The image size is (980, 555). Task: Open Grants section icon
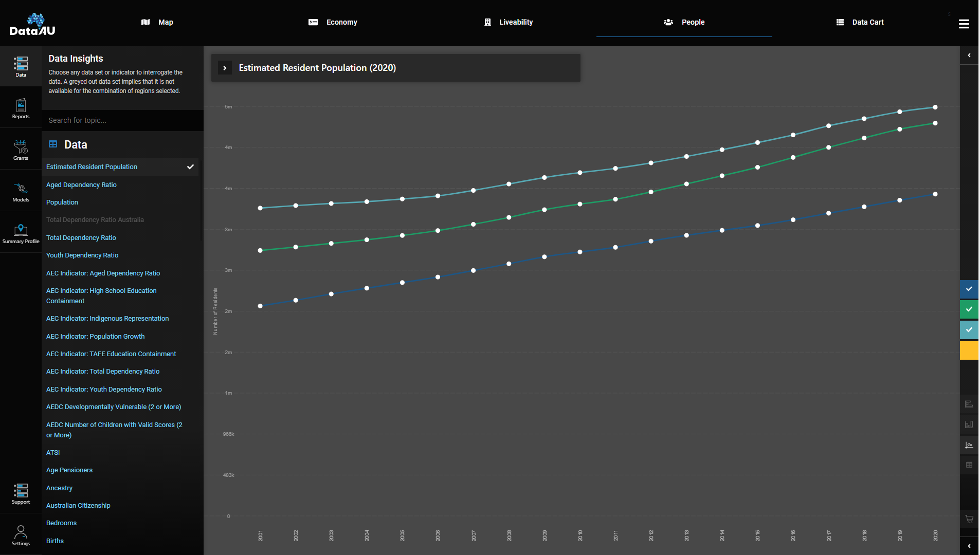21,150
